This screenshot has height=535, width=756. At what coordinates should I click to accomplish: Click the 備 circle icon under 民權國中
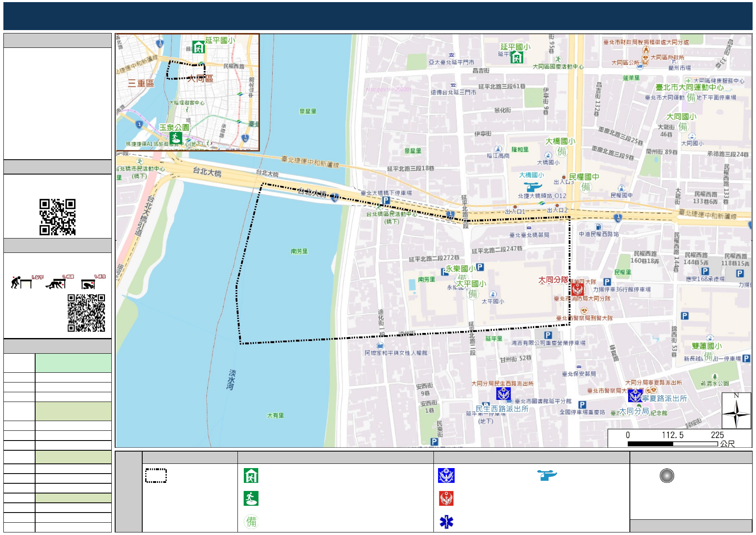(586, 187)
